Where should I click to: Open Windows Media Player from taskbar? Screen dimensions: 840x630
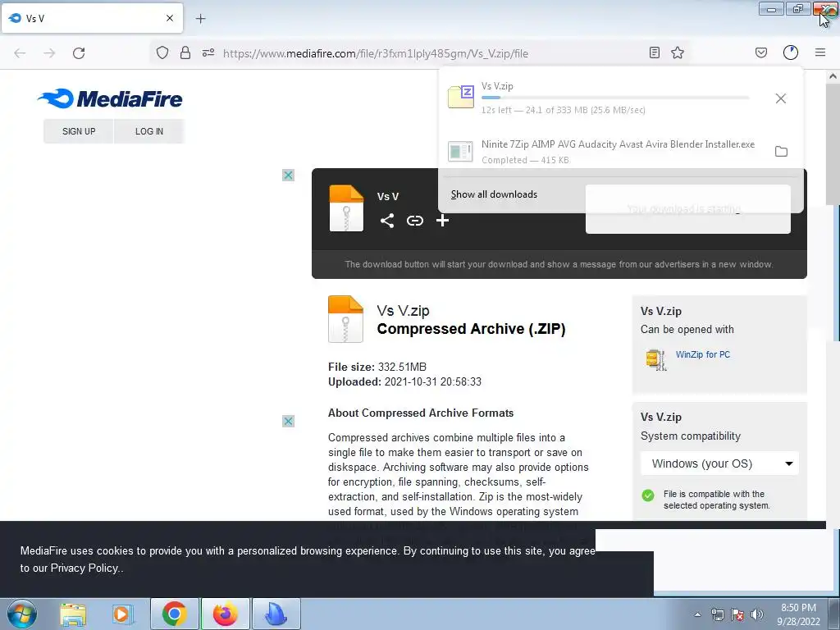pos(123,614)
